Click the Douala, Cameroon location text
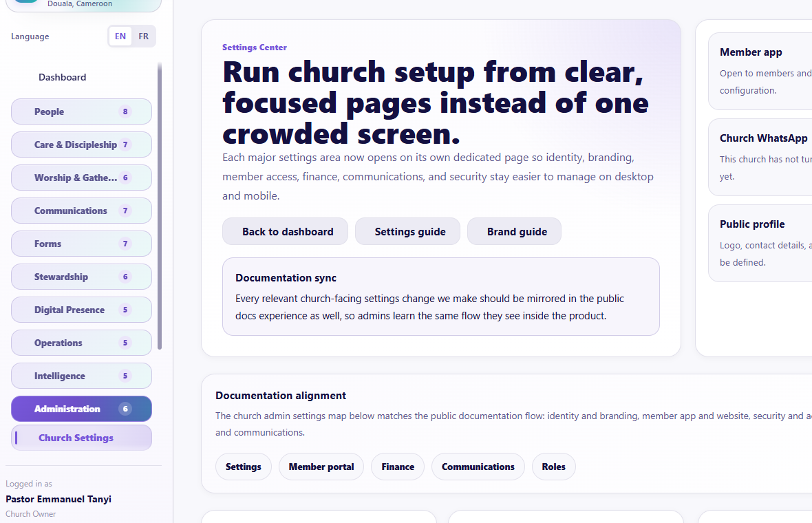This screenshot has width=812, height=523. pyautogui.click(x=80, y=4)
